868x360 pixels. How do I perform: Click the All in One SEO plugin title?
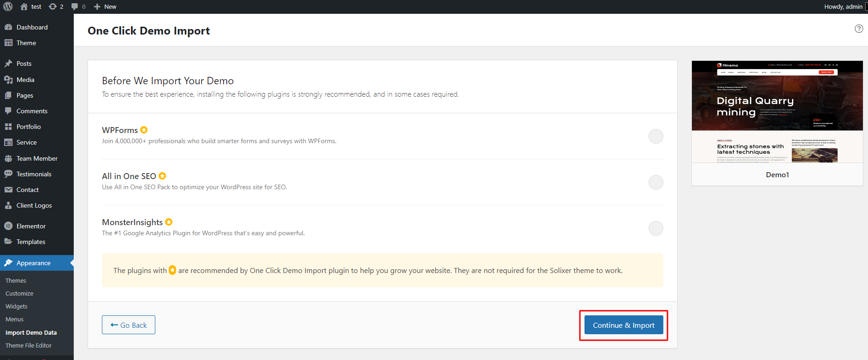[129, 176]
